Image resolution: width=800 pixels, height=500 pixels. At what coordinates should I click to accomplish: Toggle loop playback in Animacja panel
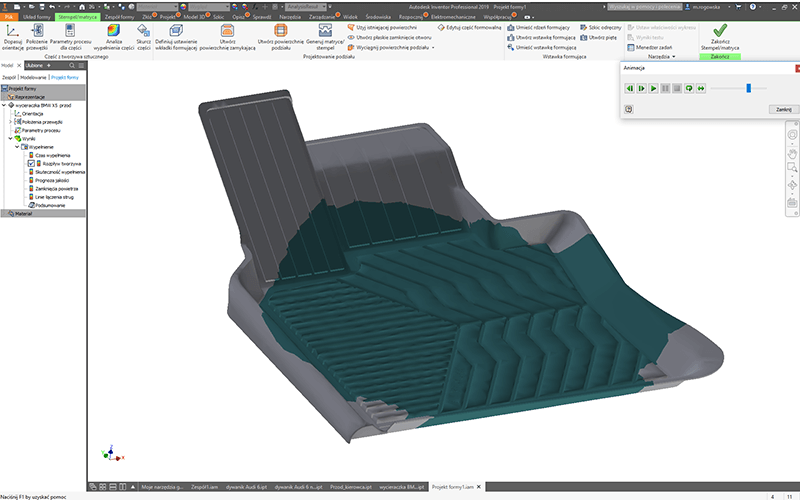pyautogui.click(x=689, y=89)
